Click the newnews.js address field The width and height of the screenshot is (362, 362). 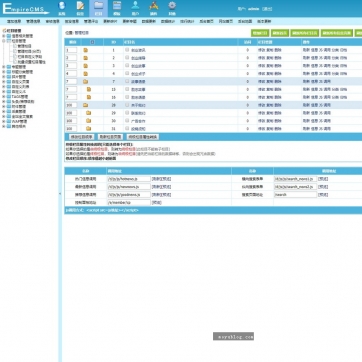tap(129, 187)
